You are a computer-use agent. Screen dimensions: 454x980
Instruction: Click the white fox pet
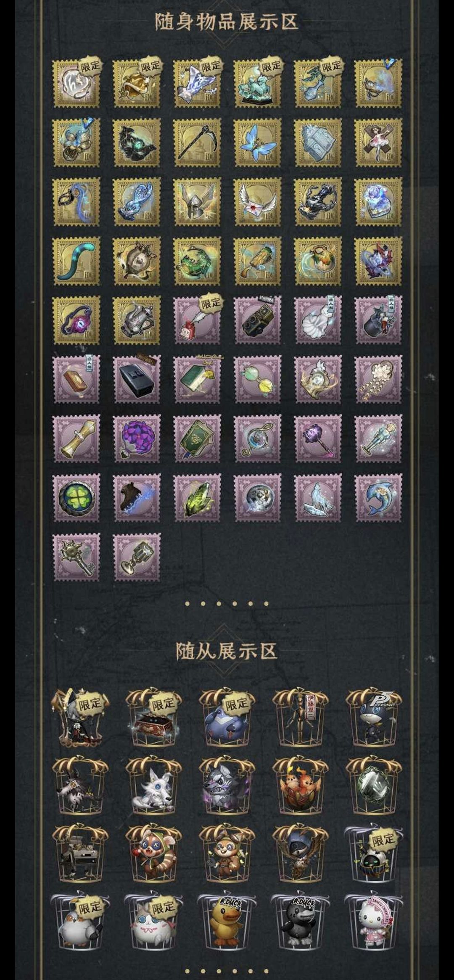153,785
